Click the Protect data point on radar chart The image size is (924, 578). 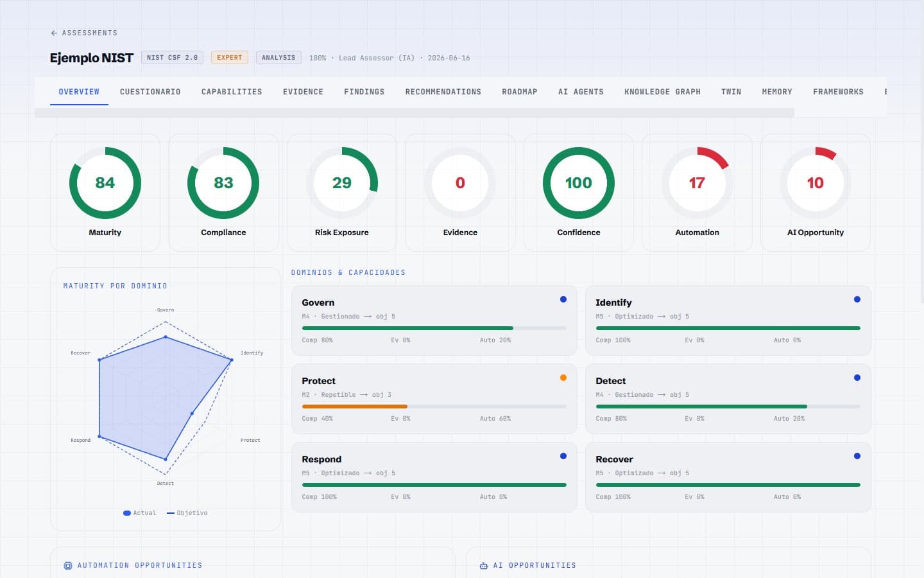tap(192, 414)
